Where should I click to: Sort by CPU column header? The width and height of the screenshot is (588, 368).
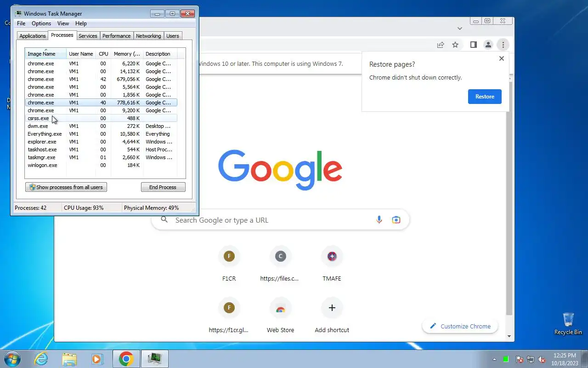coord(103,54)
